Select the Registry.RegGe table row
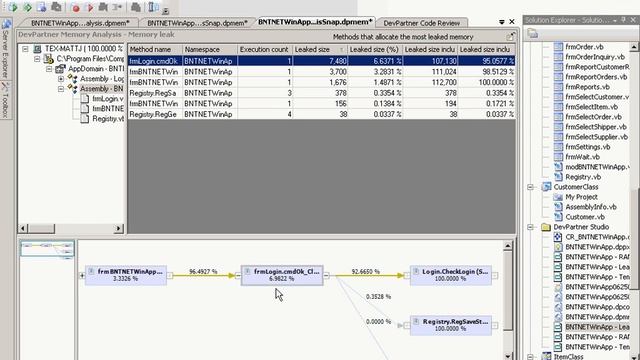Screen dimensions: 640x360 pyautogui.click(x=322, y=114)
